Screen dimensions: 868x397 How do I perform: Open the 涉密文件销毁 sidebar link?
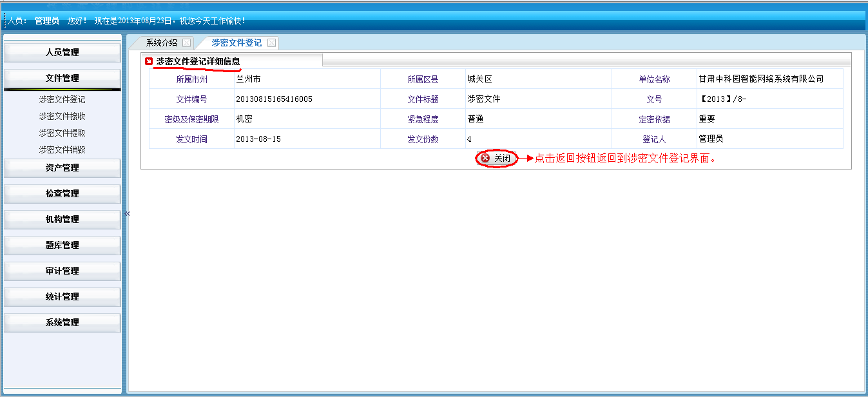click(62, 150)
